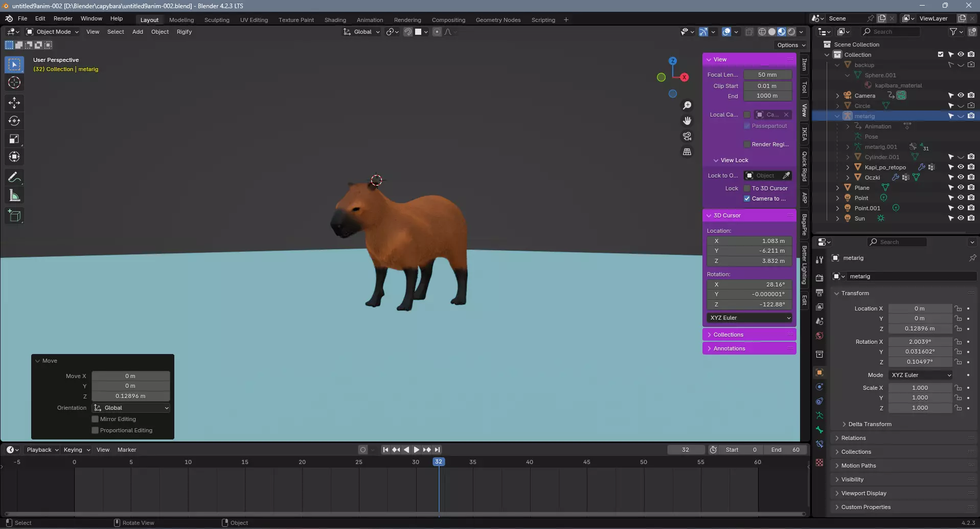Enable Mirror Editing checkbox
The height and width of the screenshot is (529, 980).
(x=95, y=419)
